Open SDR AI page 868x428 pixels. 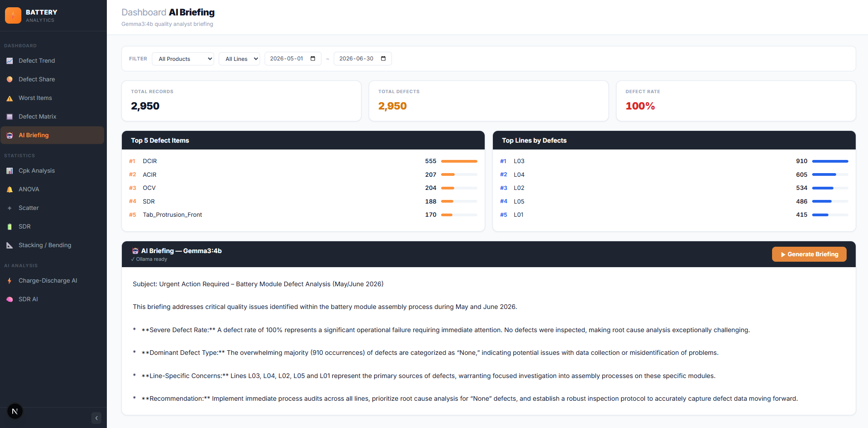52,299
